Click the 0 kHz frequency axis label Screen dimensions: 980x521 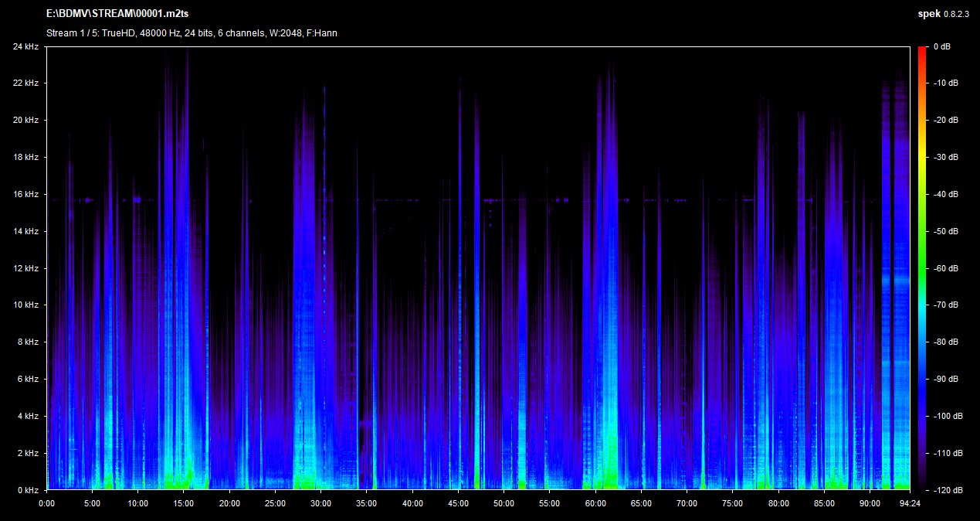(x=28, y=490)
